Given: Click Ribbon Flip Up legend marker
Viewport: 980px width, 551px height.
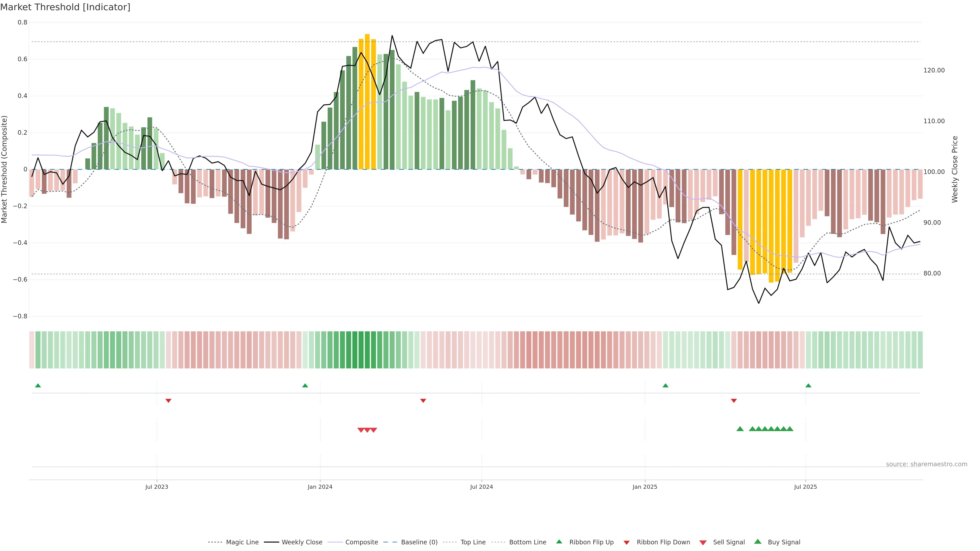Looking at the screenshot, I should [x=559, y=542].
